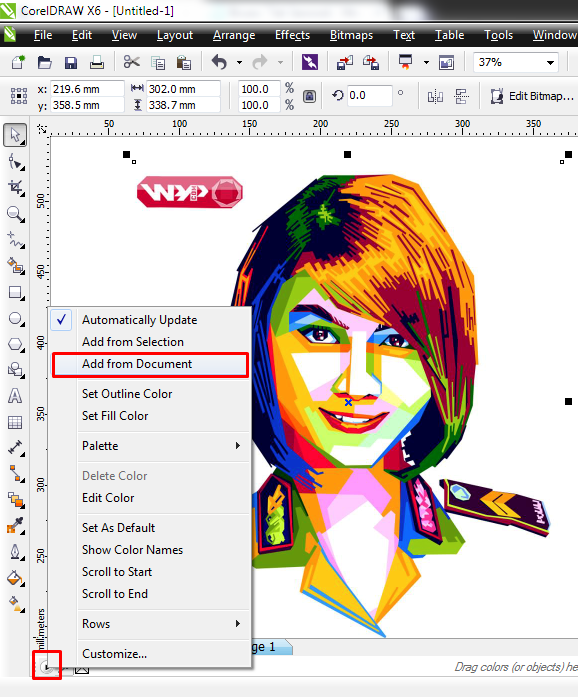The width and height of the screenshot is (578, 697).
Task: Select the Polygon tool
Action: [x=15, y=344]
